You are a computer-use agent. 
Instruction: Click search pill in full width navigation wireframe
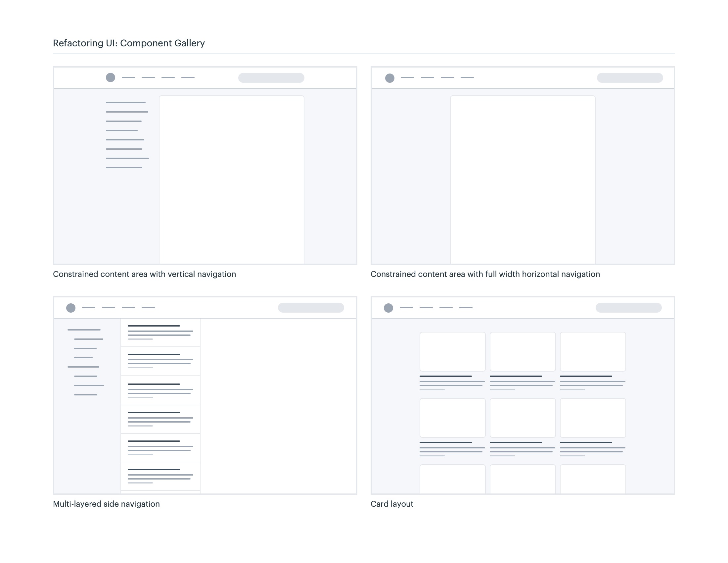pyautogui.click(x=630, y=78)
